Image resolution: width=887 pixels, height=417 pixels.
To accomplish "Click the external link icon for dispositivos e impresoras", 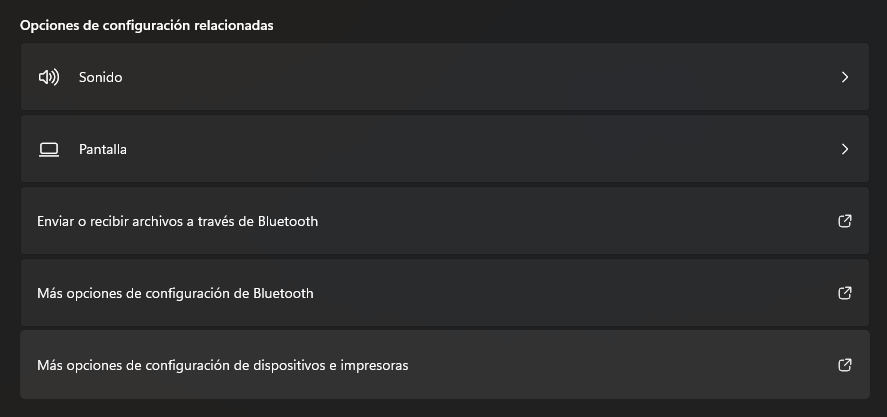I will [845, 365].
